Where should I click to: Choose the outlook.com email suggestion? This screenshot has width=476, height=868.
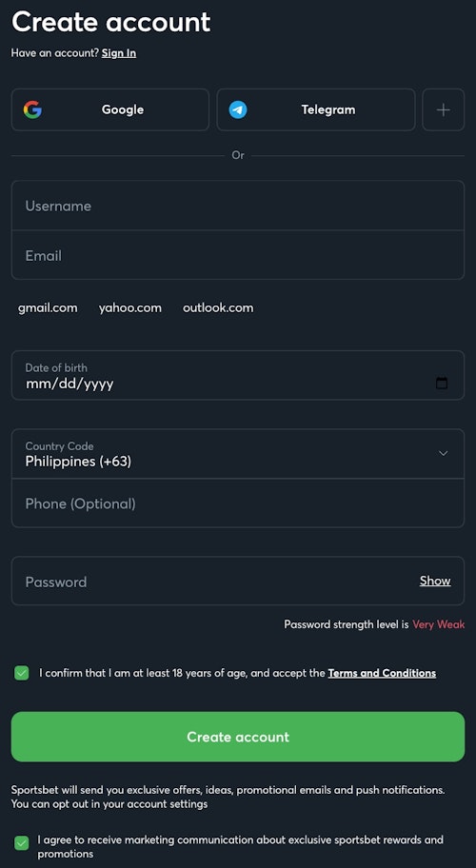pyautogui.click(x=218, y=307)
